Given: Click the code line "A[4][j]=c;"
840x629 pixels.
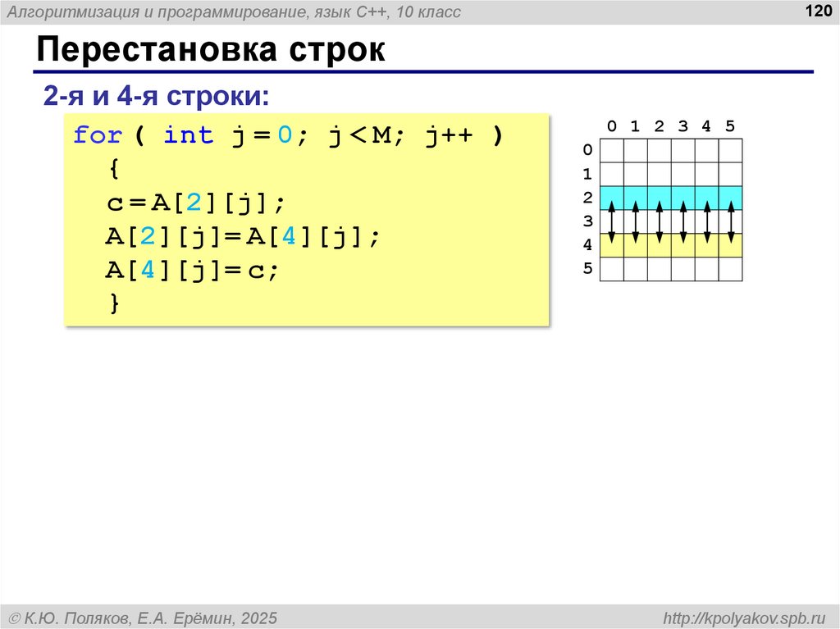Looking at the screenshot, I should point(192,271).
